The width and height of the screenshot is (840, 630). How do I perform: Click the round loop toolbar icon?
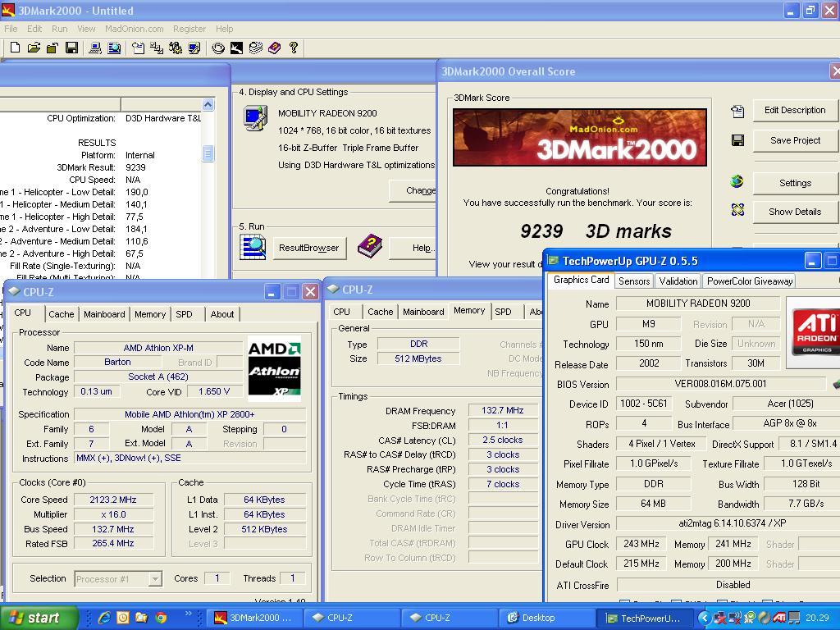click(218, 48)
